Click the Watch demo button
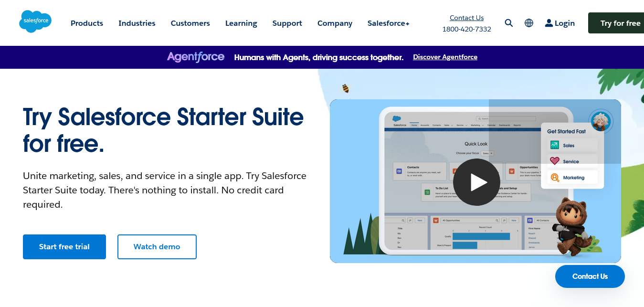 click(157, 247)
